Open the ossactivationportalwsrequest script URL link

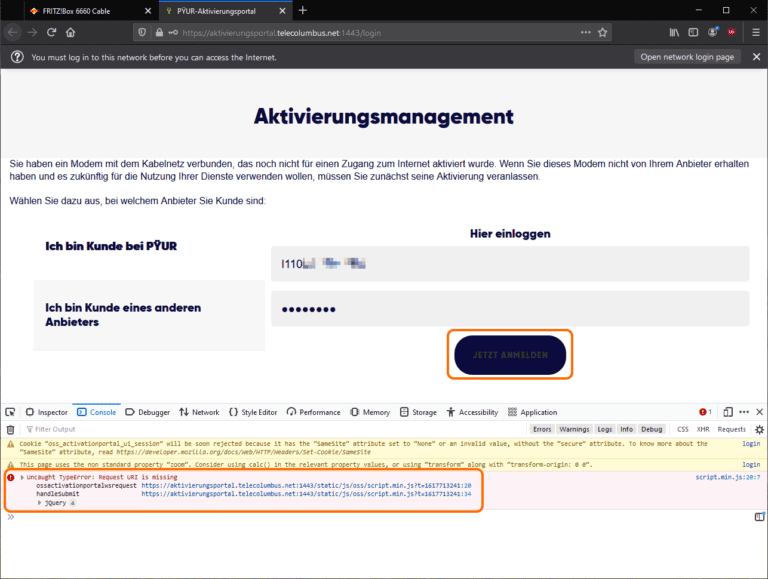coord(306,485)
